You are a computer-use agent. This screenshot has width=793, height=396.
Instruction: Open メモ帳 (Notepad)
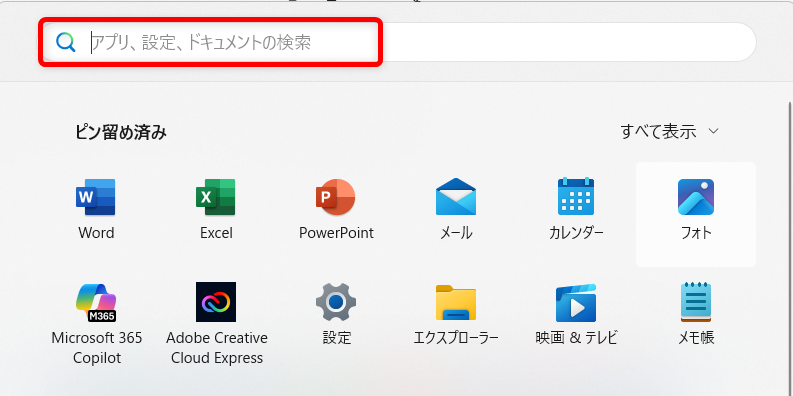pyautogui.click(x=696, y=314)
